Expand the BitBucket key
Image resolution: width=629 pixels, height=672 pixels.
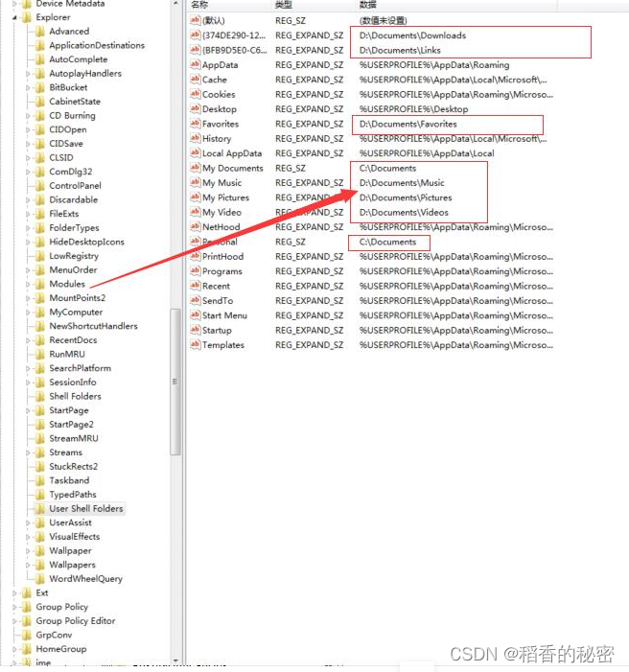pyautogui.click(x=29, y=87)
